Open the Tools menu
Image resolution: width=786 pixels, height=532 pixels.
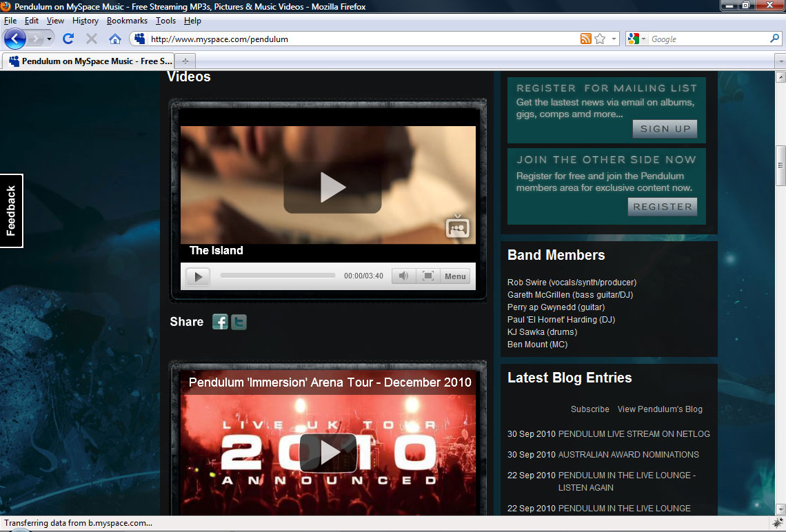pos(165,21)
